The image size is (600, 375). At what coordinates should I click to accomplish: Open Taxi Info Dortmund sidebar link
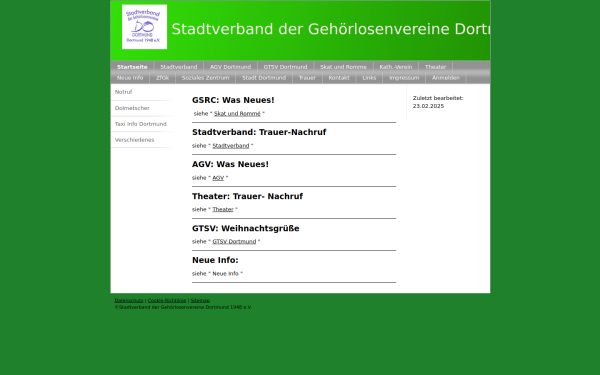142,124
